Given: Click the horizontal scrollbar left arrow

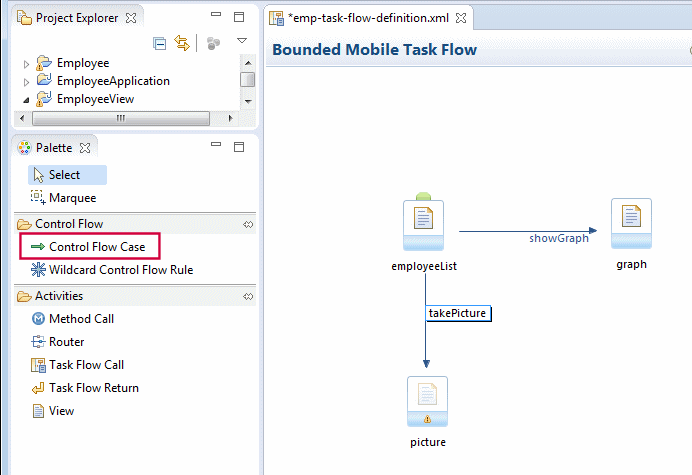Looking at the screenshot, I should tap(23, 118).
